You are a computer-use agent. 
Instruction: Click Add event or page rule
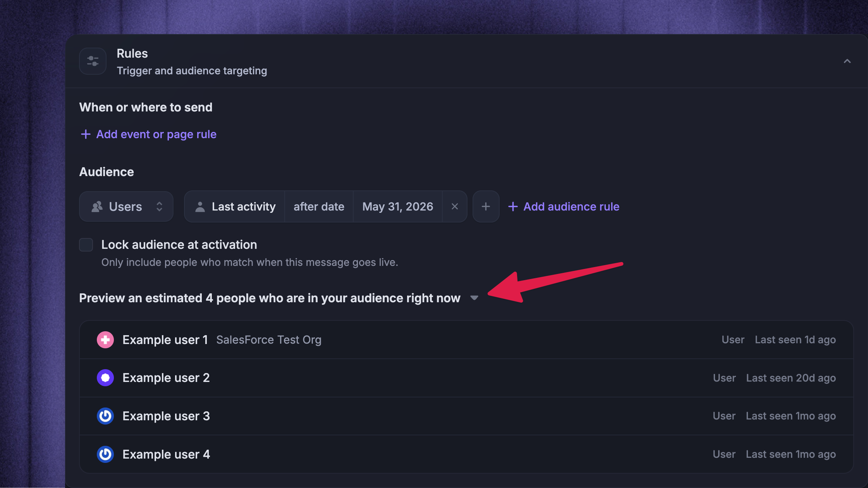tap(148, 134)
